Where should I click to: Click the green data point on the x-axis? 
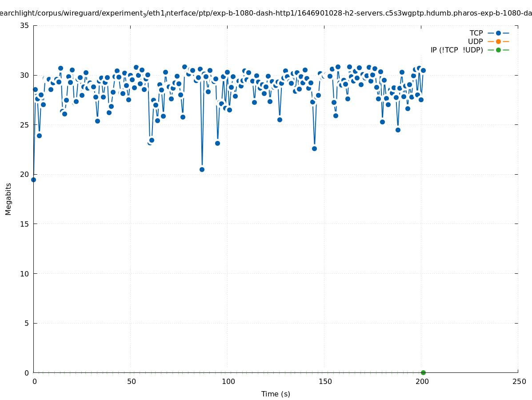423,372
